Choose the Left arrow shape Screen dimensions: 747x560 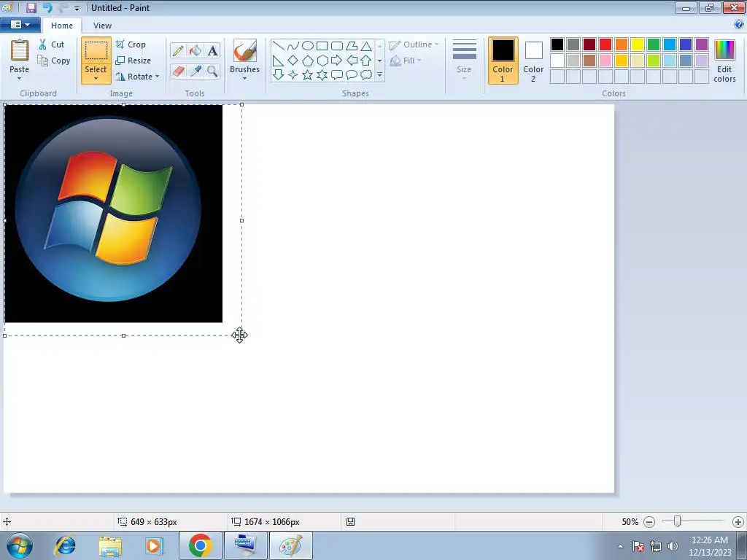[352, 61]
